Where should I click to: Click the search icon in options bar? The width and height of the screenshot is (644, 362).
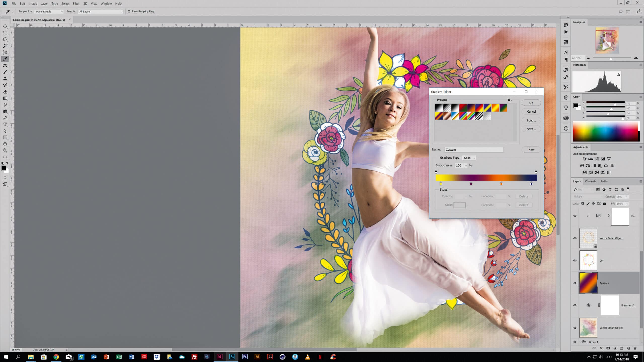tap(621, 11)
